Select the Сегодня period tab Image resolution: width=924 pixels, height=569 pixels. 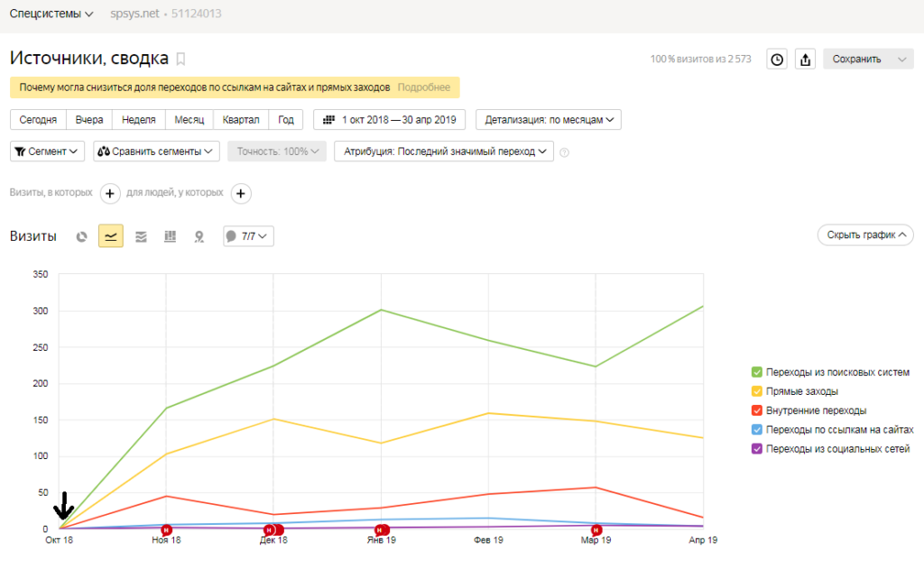38,120
